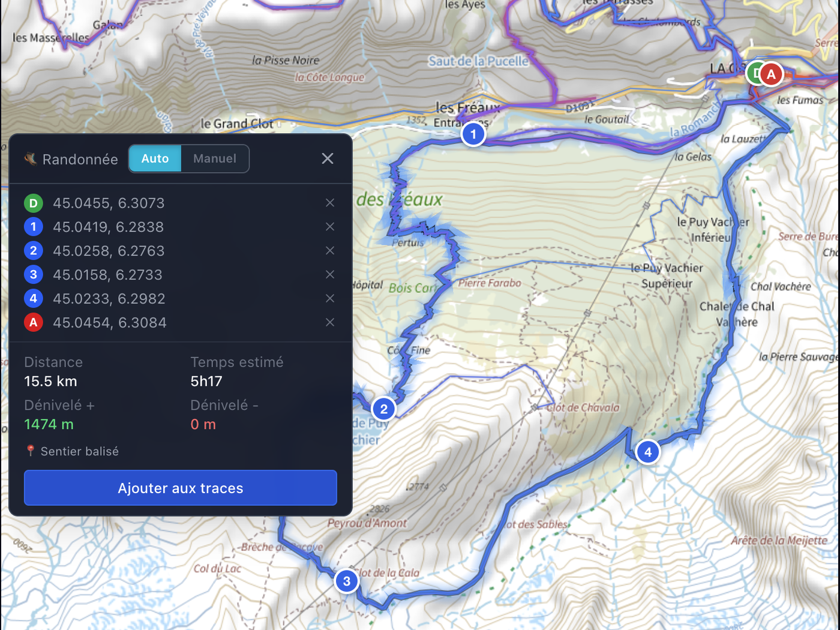The width and height of the screenshot is (840, 630).
Task: Delete the arrival point A from the list
Action: point(330,322)
